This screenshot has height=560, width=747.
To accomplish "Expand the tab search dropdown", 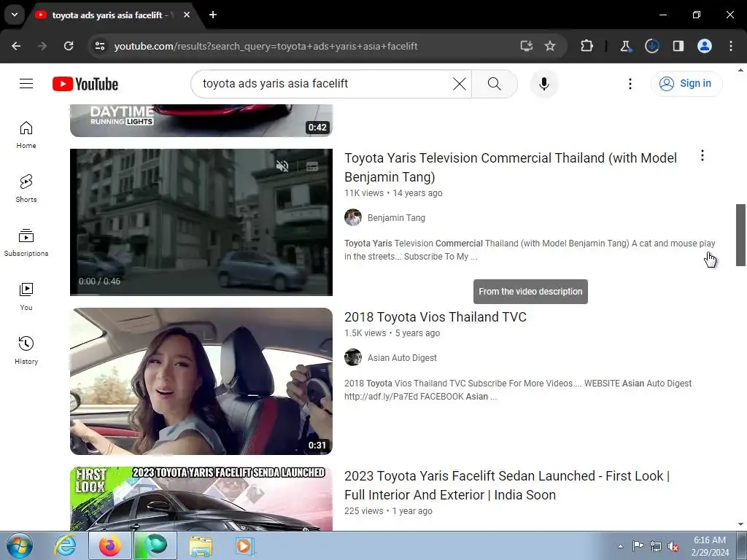I will click(x=15, y=15).
